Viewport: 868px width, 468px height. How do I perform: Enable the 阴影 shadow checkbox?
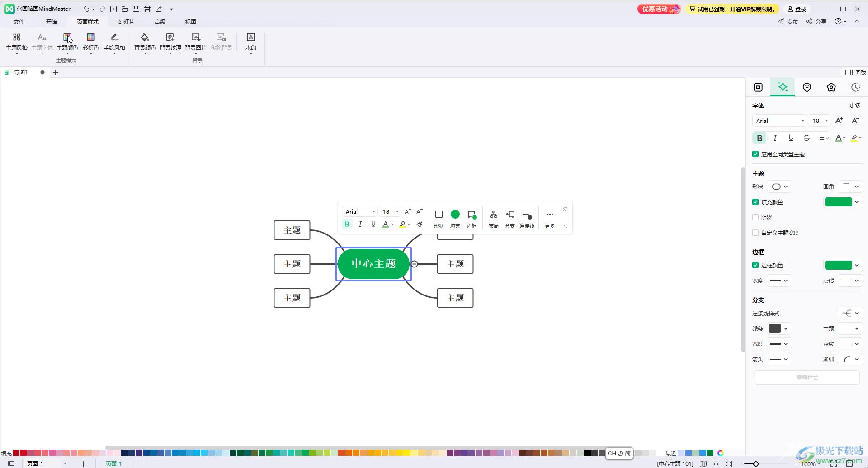pos(755,217)
